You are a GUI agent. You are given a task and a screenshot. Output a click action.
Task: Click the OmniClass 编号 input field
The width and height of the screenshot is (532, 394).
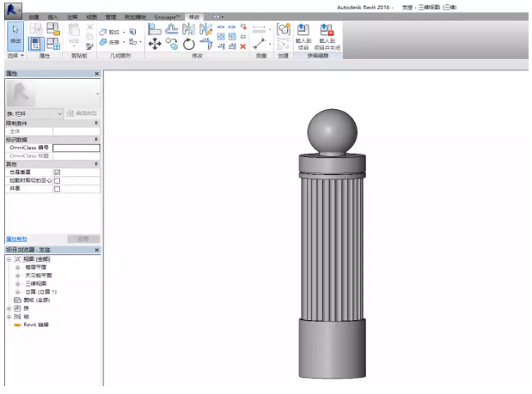(76, 148)
